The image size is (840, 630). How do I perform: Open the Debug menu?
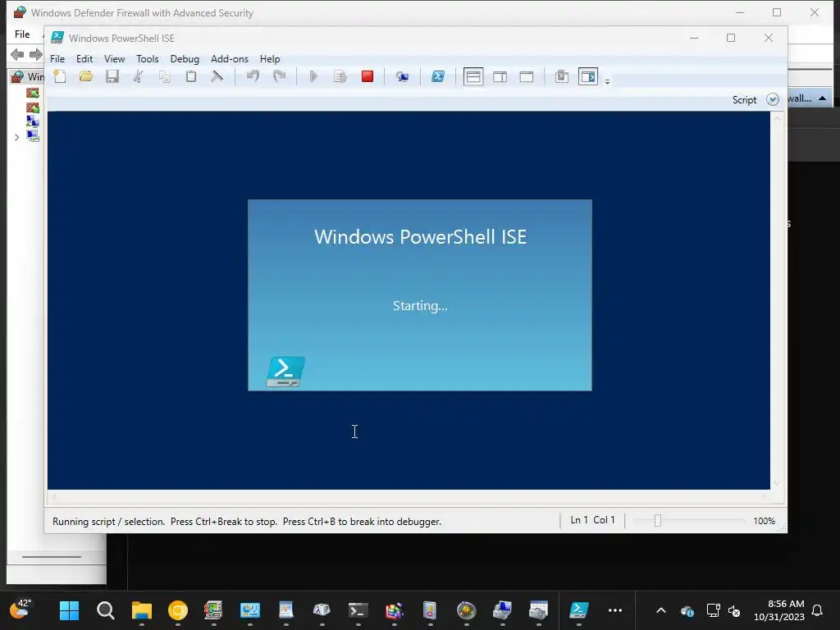[185, 59]
